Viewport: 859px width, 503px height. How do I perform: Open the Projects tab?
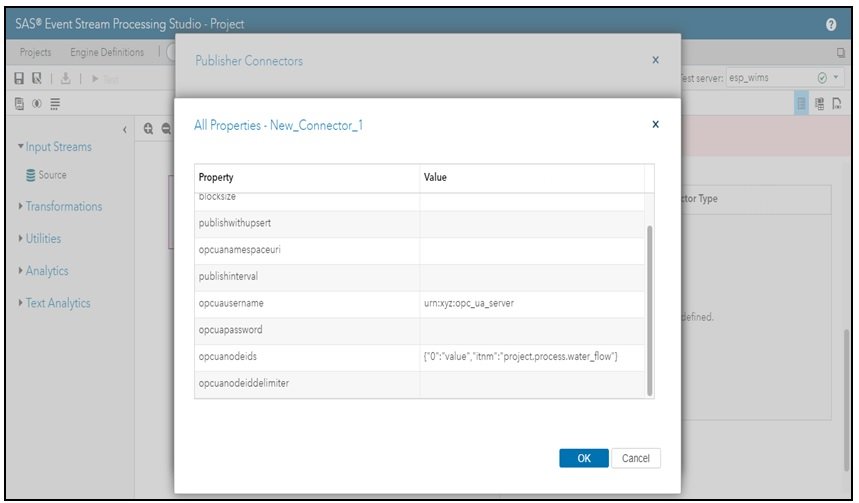pos(36,52)
